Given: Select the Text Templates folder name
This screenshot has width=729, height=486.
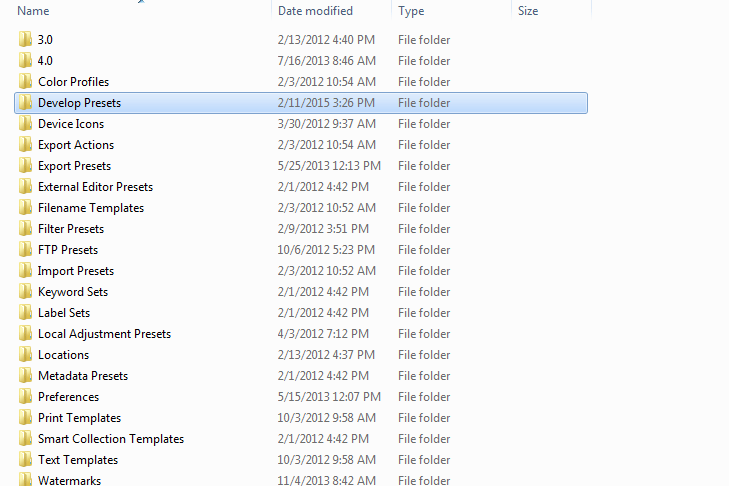Looking at the screenshot, I should pyautogui.click(x=78, y=460).
